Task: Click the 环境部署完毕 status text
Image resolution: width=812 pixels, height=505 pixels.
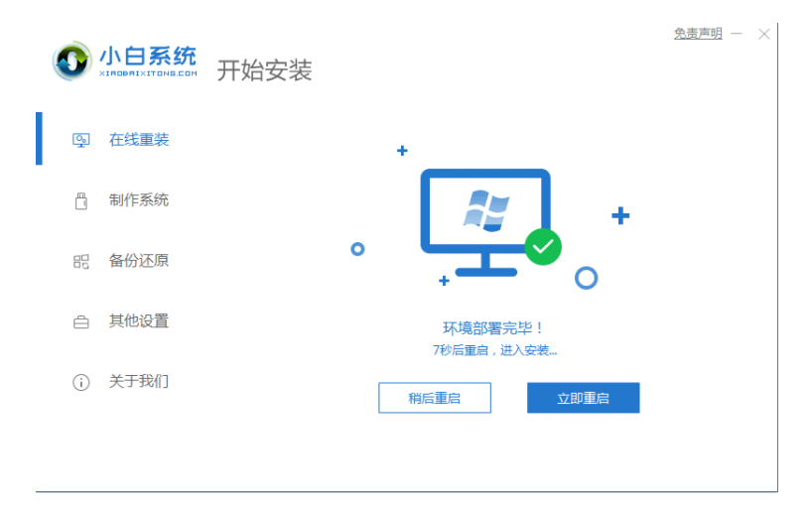Action: pyautogui.click(x=492, y=328)
